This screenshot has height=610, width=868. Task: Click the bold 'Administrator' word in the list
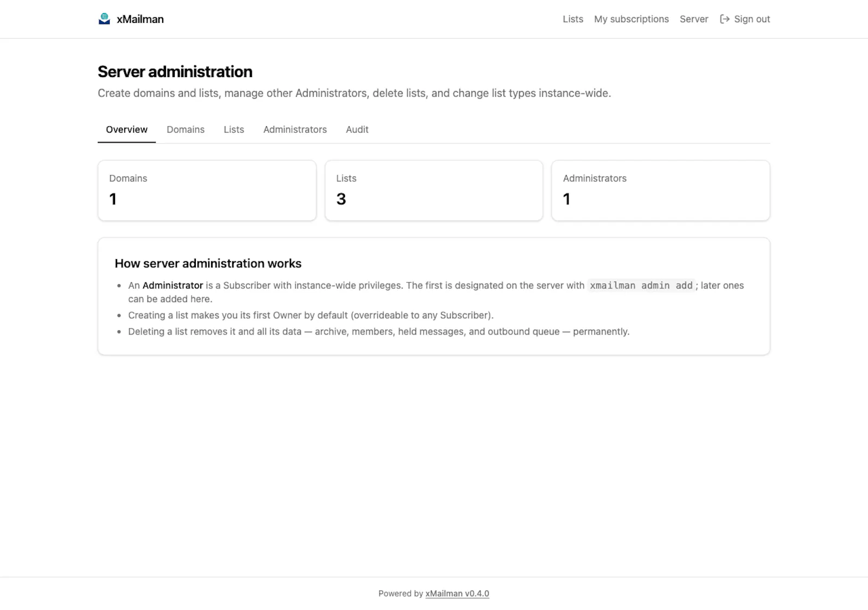coord(173,285)
